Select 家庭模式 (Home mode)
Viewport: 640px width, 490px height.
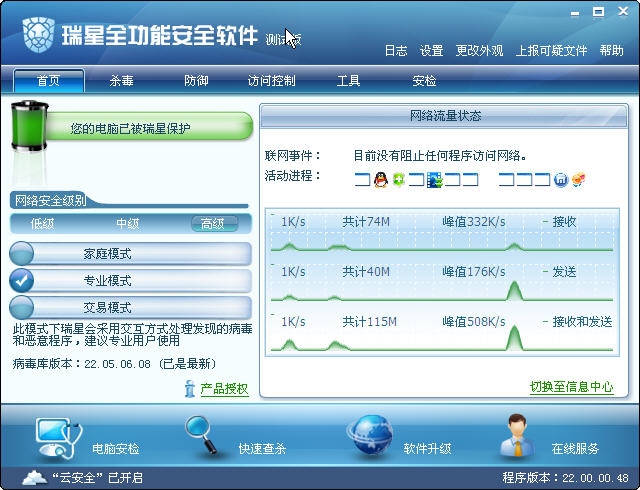(131, 254)
